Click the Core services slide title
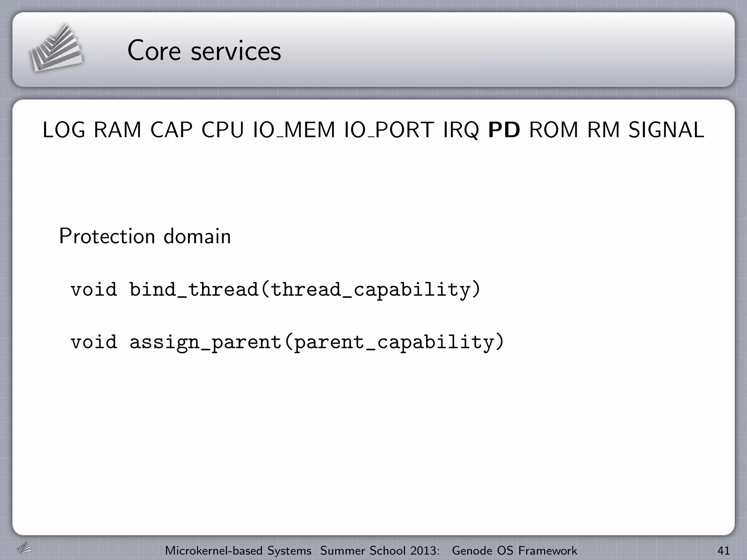Image resolution: width=747 pixels, height=560 pixels. tap(204, 51)
